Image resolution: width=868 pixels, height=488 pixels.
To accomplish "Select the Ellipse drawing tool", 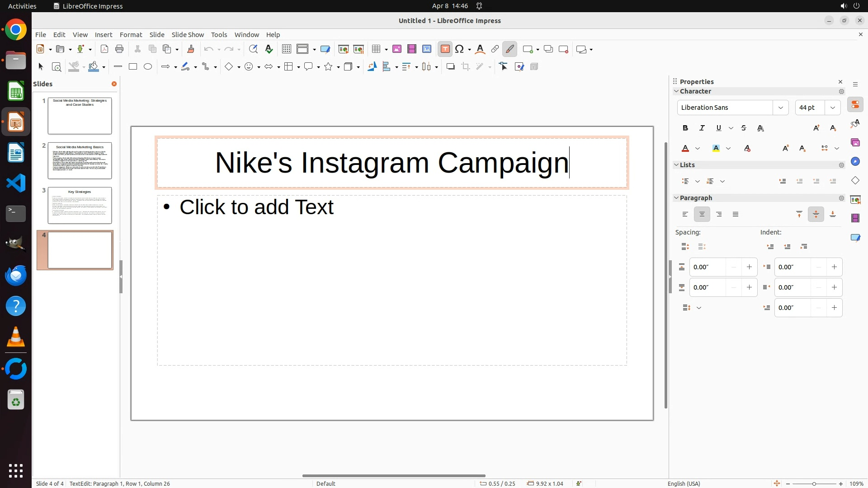I will [x=148, y=67].
